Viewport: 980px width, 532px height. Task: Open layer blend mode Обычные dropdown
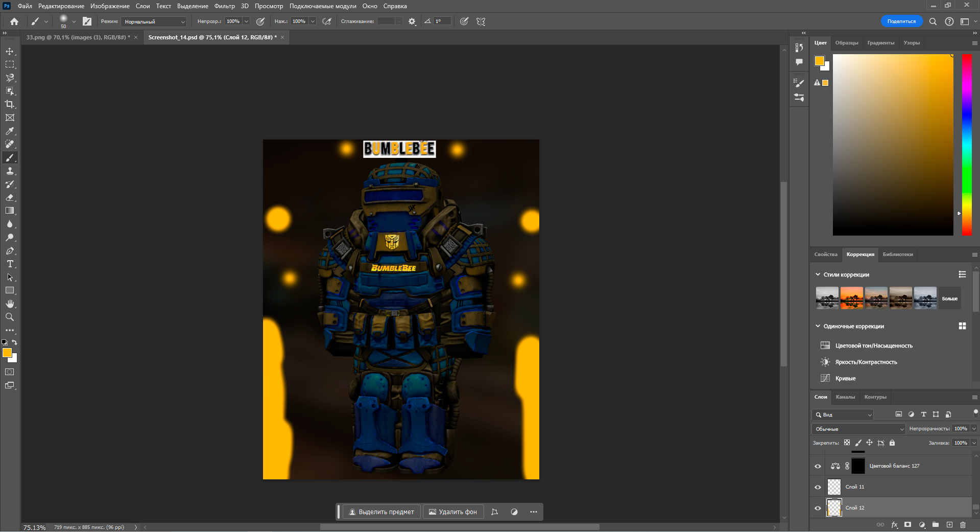point(858,429)
